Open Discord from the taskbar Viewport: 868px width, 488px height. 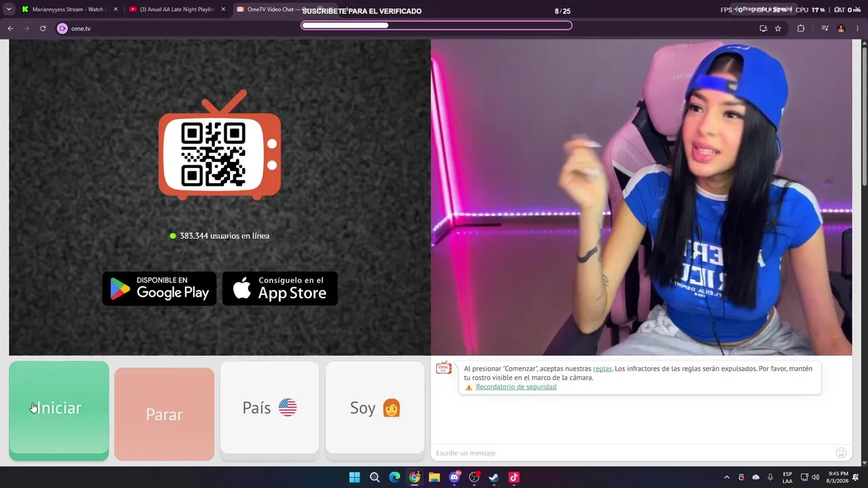(x=454, y=477)
